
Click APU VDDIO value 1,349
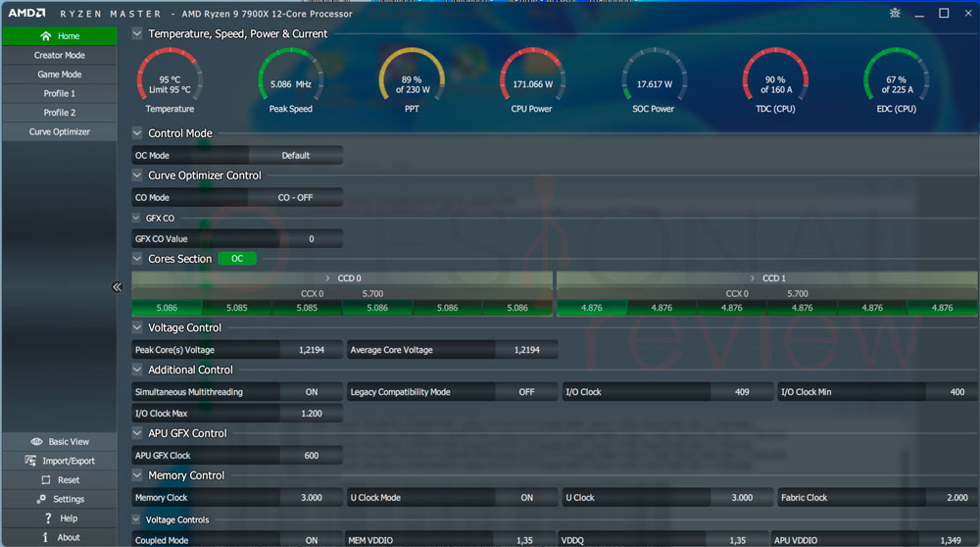tap(950, 540)
